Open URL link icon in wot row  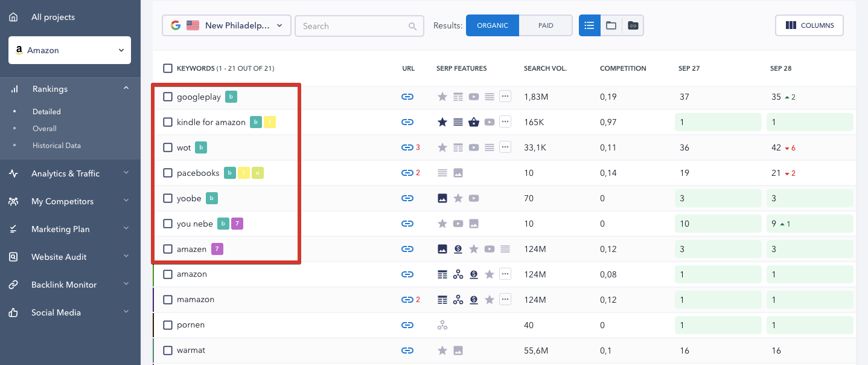click(x=407, y=147)
